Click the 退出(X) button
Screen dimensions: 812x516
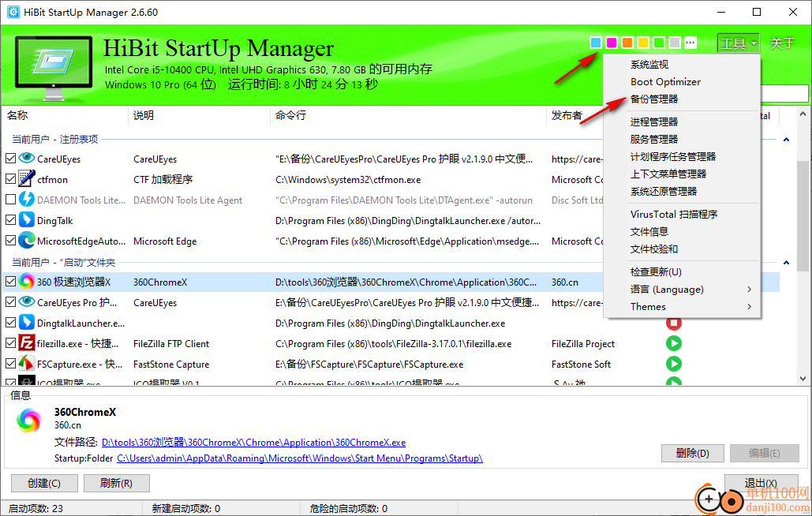pyautogui.click(x=761, y=483)
